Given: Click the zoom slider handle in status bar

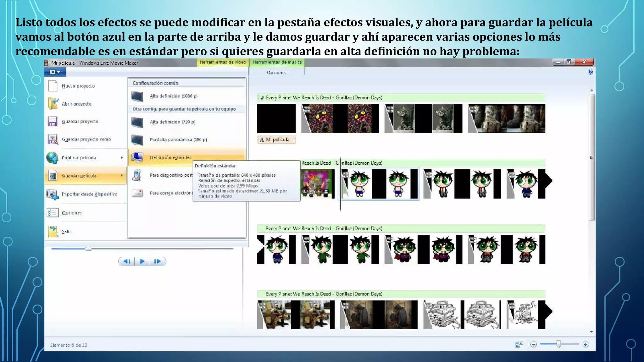Looking at the screenshot, I should pos(558,344).
